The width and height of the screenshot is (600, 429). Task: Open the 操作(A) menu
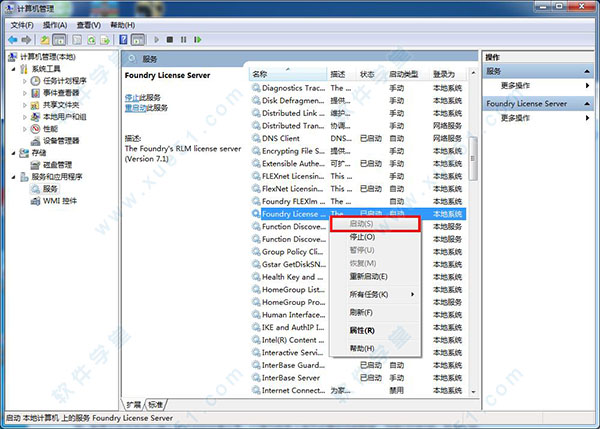[x=56, y=24]
